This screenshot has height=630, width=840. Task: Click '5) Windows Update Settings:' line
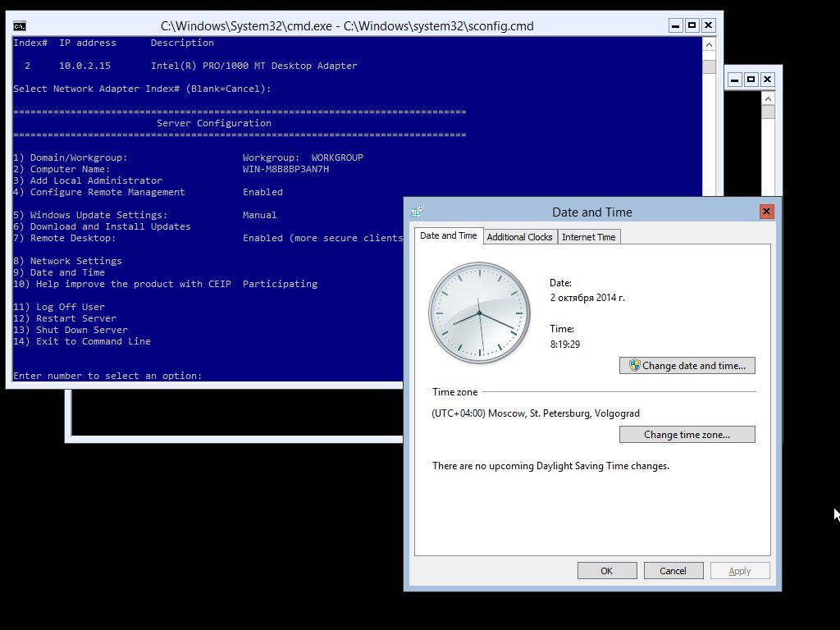(90, 216)
